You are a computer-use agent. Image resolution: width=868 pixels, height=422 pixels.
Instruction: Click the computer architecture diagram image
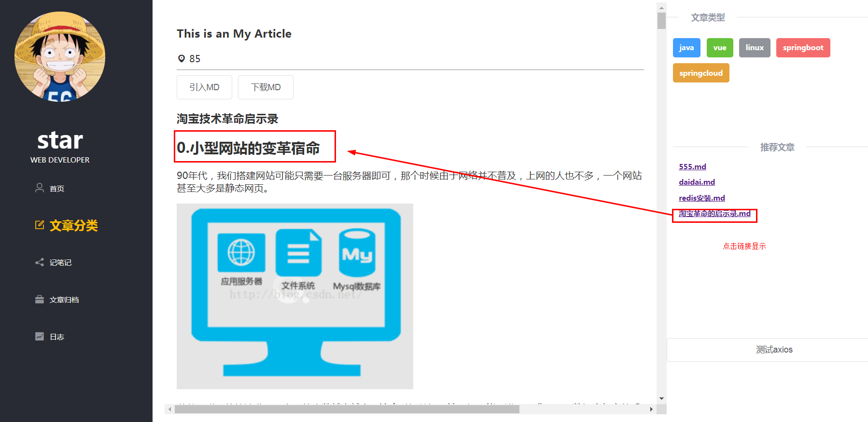pos(295,296)
